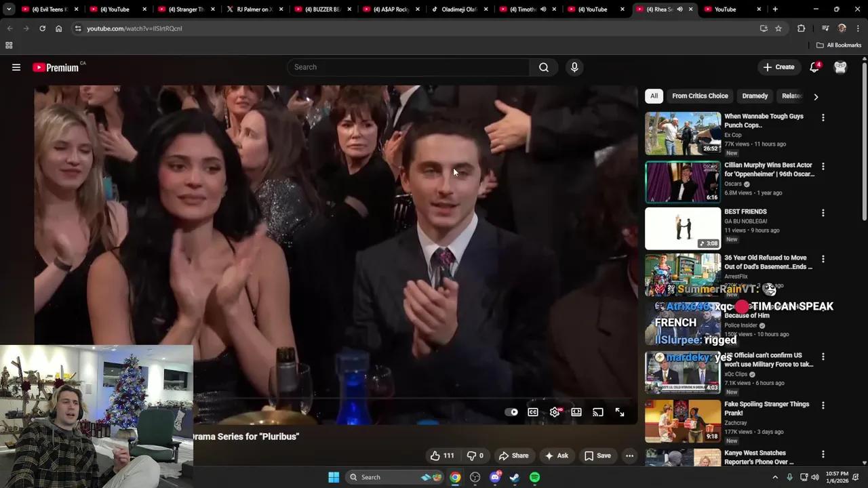Open the media controls icon in toolbar
The width and height of the screenshot is (868, 488).
point(825,28)
